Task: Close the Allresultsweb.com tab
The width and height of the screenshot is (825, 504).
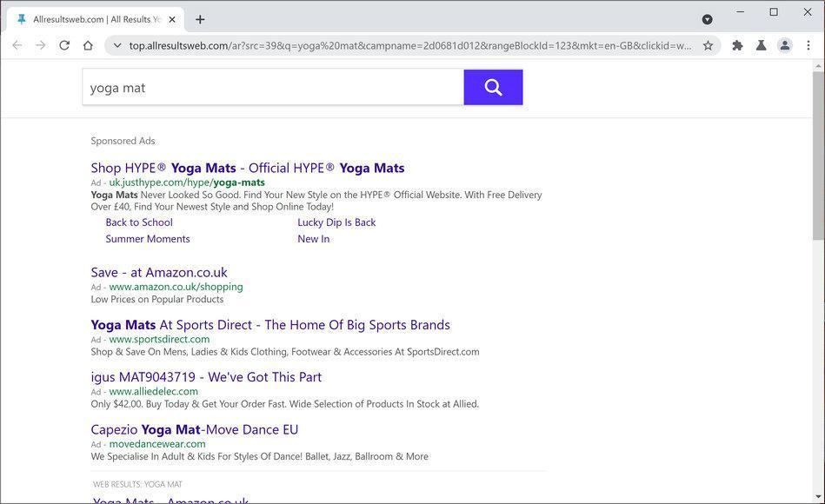Action: pyautogui.click(x=172, y=19)
